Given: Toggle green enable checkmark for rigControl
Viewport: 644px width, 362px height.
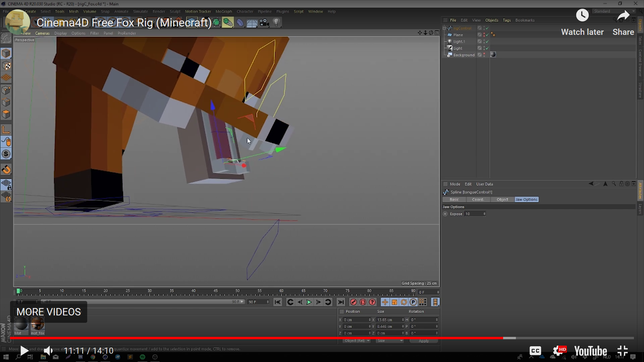Looking at the screenshot, I should click(x=487, y=28).
